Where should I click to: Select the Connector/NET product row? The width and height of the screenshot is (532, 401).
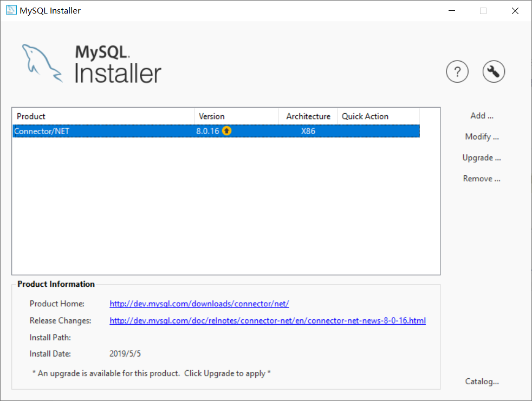click(216, 131)
